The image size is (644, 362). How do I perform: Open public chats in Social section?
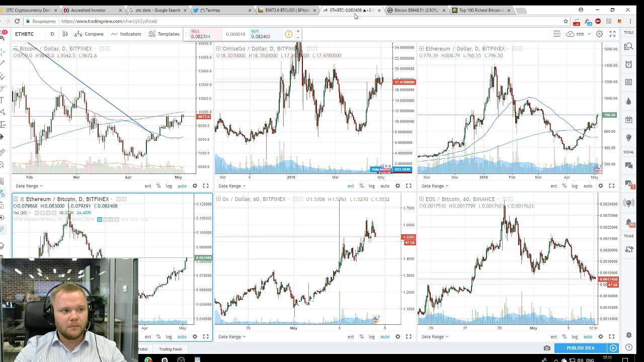coord(628,165)
